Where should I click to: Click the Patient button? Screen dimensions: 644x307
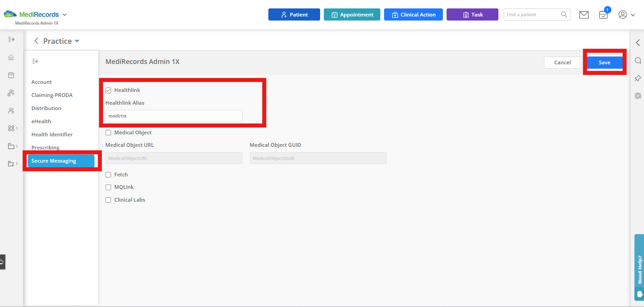tap(294, 14)
